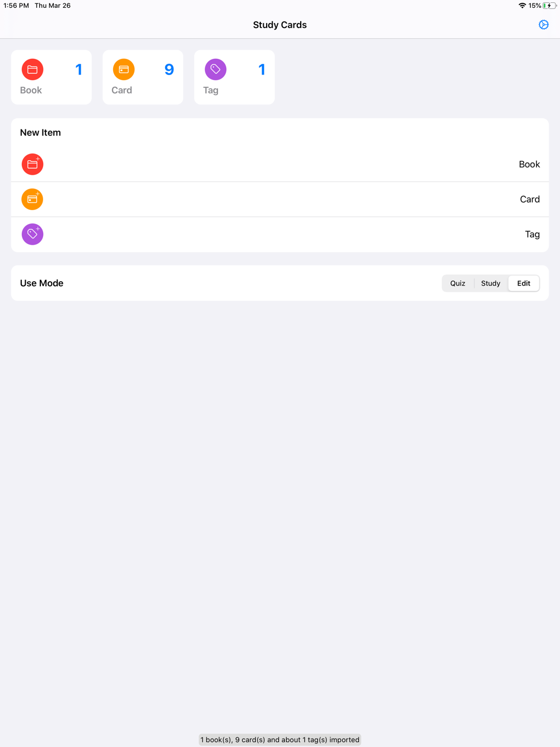The image size is (560, 747).
Task: Click the purple new Tag plus icon
Action: pyautogui.click(x=32, y=234)
